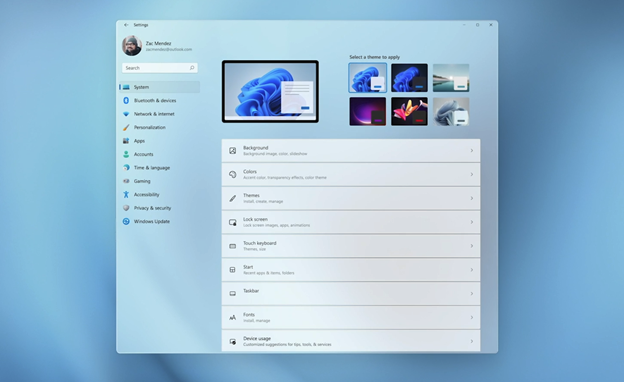Open Apps in the sidebar

click(159, 141)
